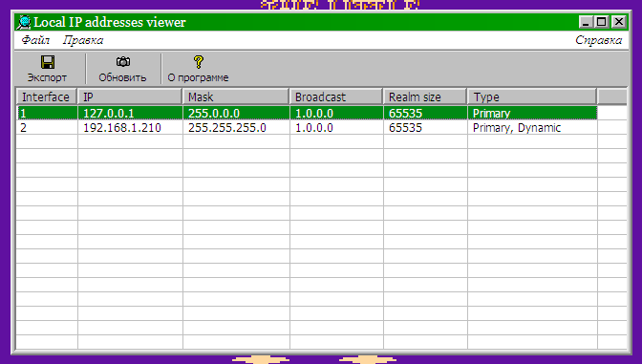
Task: Open the Справка menu
Action: click(598, 40)
